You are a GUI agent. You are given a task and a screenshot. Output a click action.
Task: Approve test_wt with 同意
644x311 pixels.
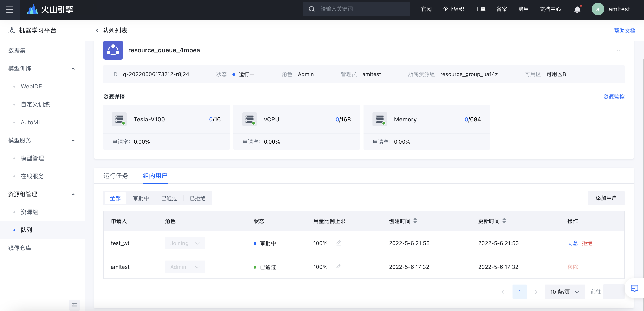(573, 243)
